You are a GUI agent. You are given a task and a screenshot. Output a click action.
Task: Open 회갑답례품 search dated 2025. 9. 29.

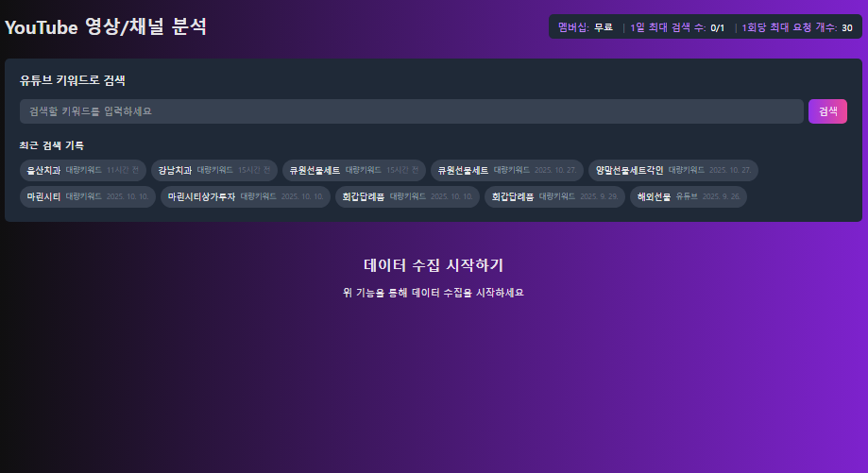(554, 197)
